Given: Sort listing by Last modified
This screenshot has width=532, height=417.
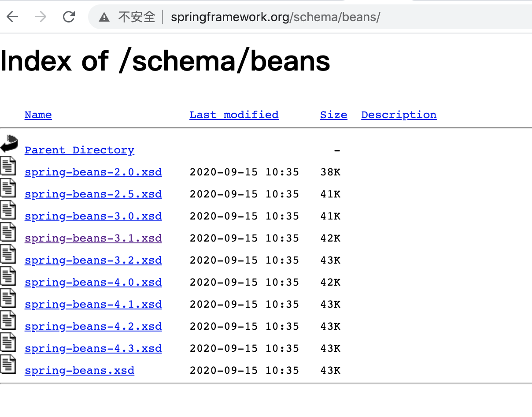Looking at the screenshot, I should (234, 115).
